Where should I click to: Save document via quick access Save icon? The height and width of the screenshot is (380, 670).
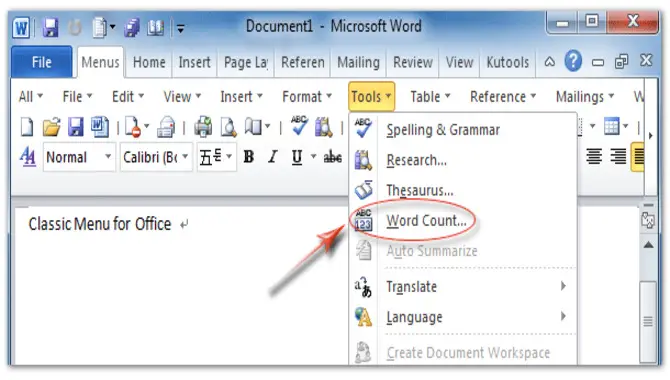pyautogui.click(x=50, y=28)
